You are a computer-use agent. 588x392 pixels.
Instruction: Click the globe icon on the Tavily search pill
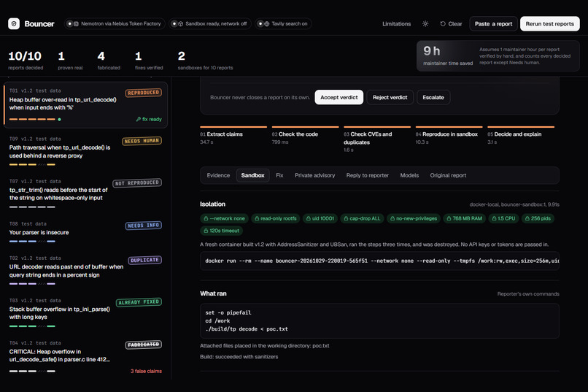(266, 23)
